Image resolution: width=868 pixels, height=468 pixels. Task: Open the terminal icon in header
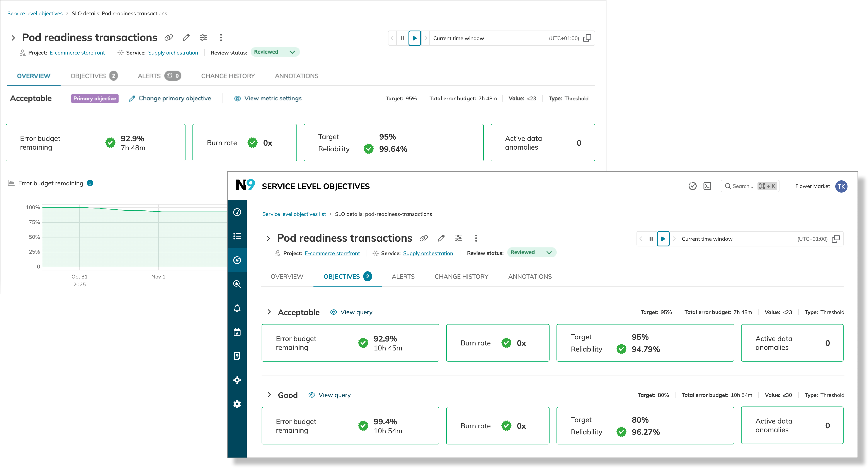point(707,186)
